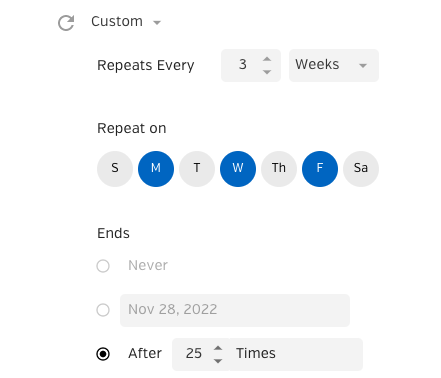Enable Thursday repeat day

(x=279, y=169)
